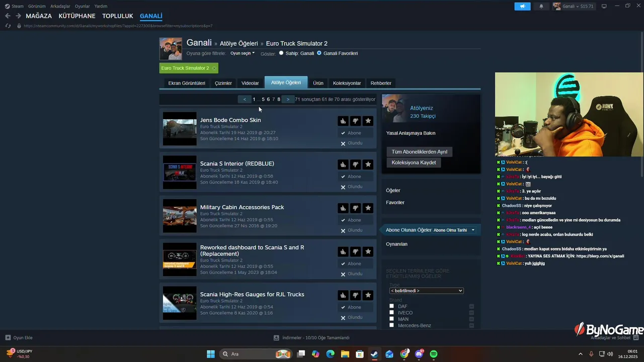This screenshot has width=644, height=362.
Task: Toggle Abone on Military Cabin Accessories Pack
Action: coord(355,220)
